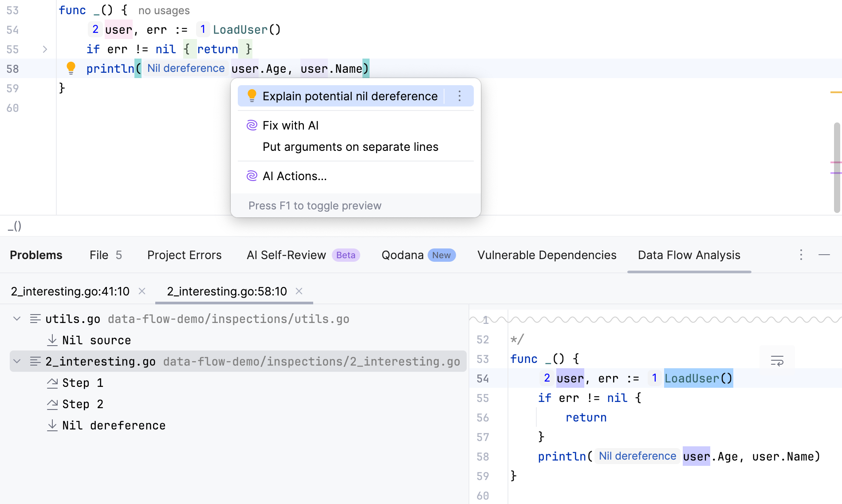
Task: Collapse the utils.go tree node
Action: (17, 319)
